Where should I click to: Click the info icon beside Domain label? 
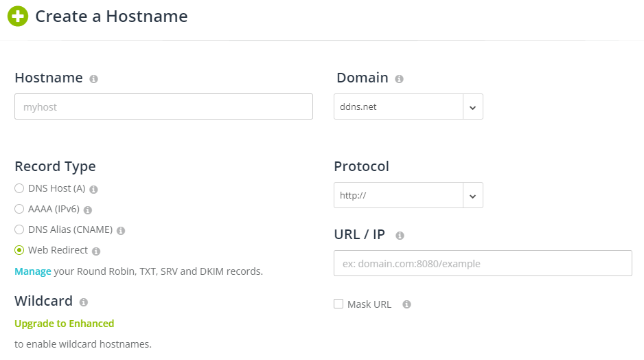coord(399,79)
